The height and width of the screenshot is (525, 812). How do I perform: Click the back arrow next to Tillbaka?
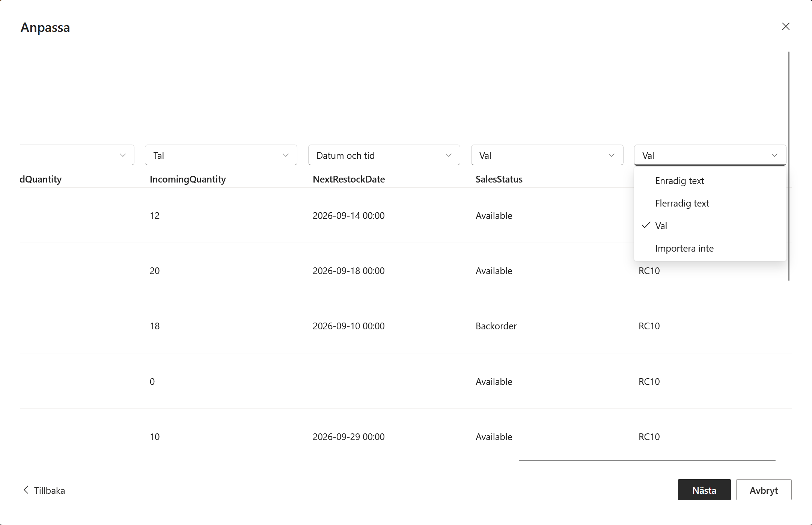tap(26, 490)
